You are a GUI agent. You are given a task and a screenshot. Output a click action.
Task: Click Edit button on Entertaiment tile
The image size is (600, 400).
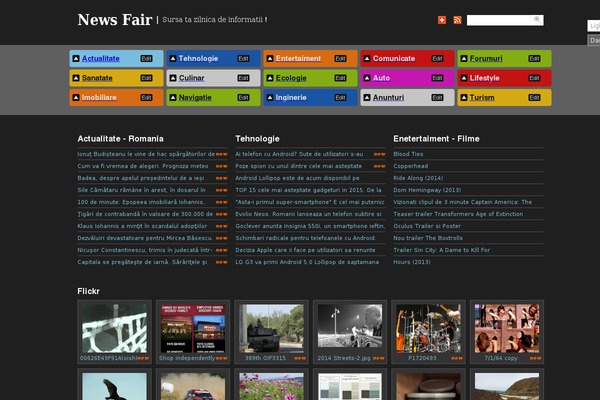coord(340,59)
